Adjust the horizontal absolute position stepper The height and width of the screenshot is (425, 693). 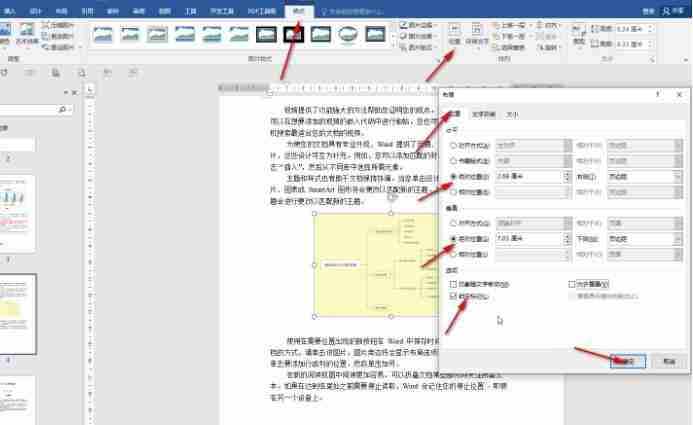pyautogui.click(x=567, y=176)
